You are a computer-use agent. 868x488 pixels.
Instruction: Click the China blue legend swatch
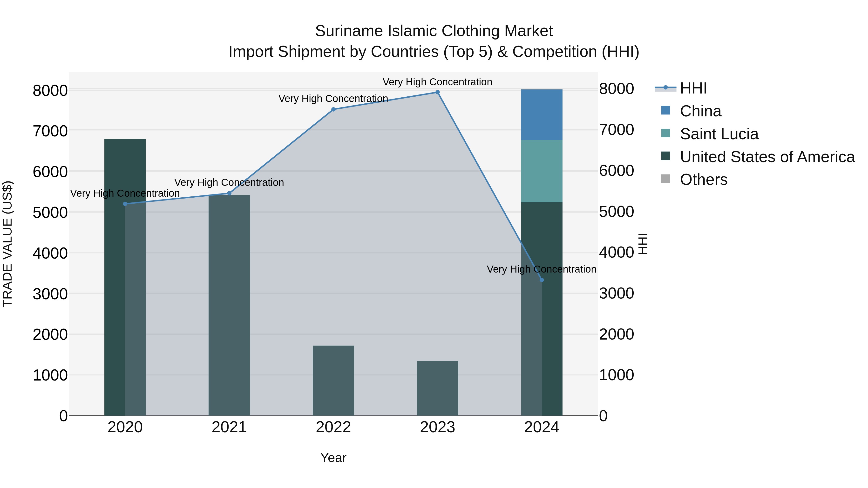point(665,110)
